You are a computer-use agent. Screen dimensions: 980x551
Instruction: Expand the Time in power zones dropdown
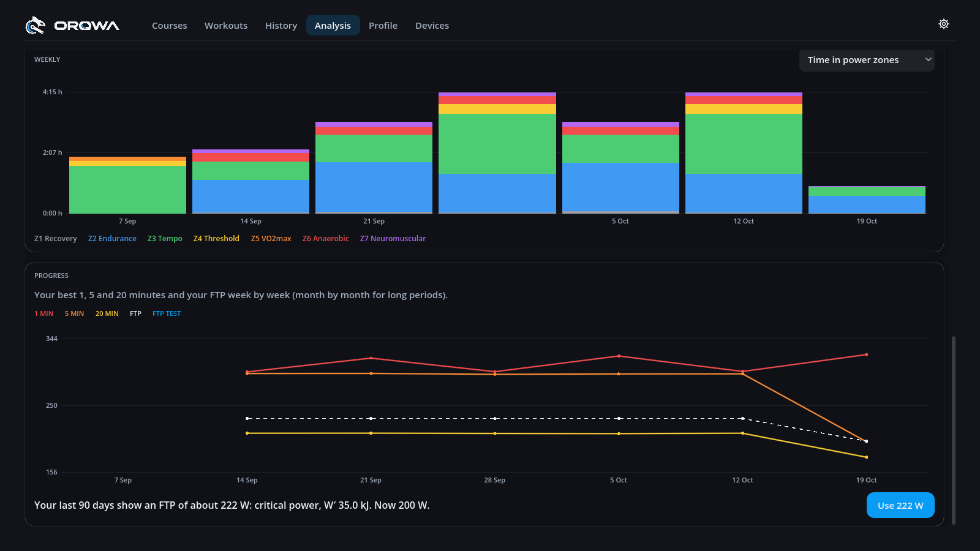(x=867, y=60)
